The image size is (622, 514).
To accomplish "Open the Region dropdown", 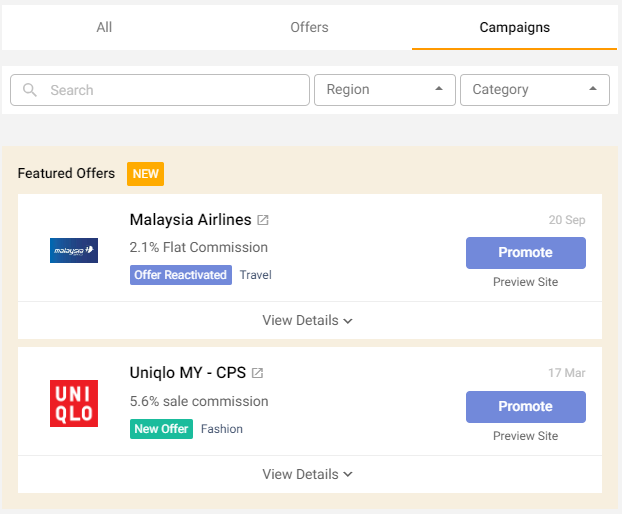I will point(384,90).
